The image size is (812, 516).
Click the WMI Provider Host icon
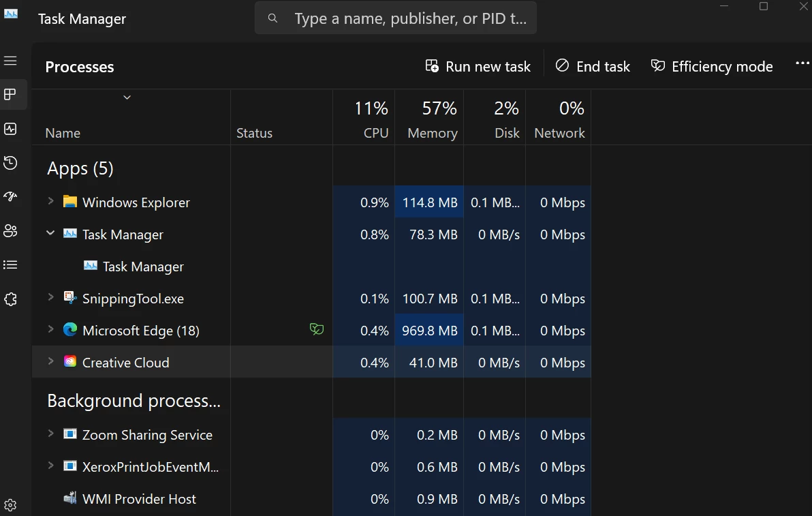point(70,498)
